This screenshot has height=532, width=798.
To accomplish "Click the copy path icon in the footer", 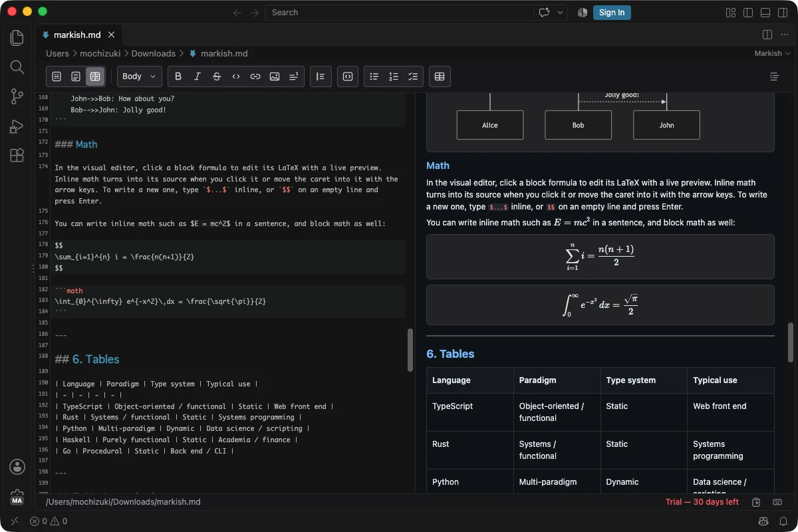I will [x=757, y=502].
